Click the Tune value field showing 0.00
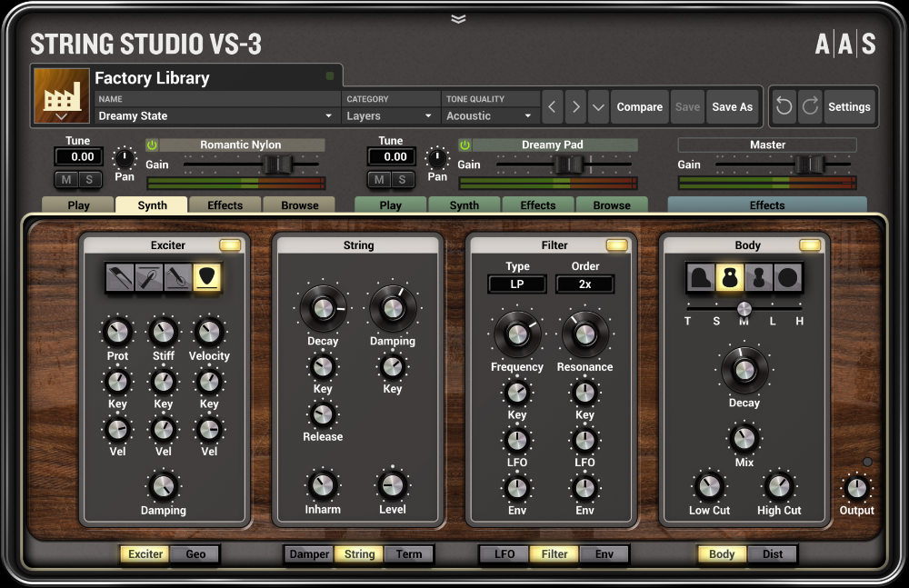 [78, 156]
